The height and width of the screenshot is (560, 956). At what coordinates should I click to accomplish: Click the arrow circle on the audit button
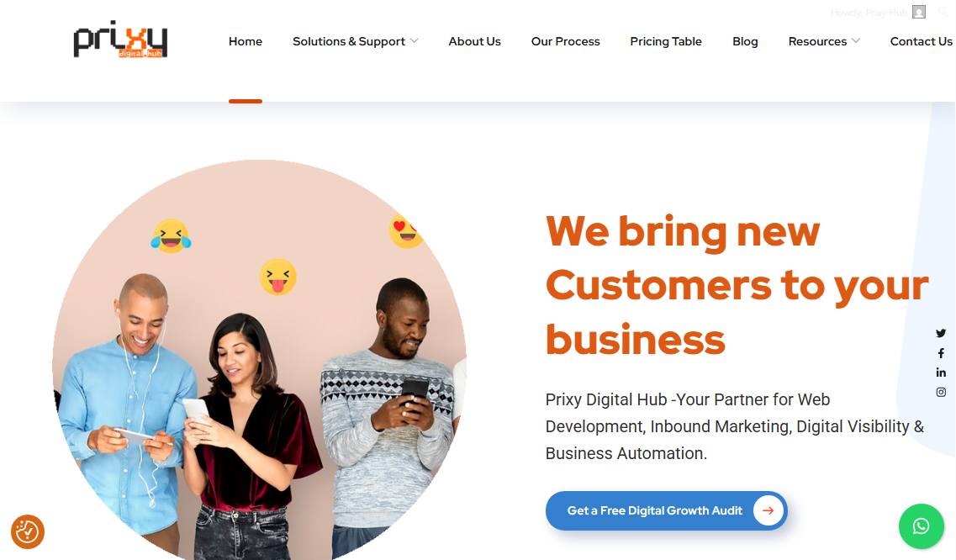point(768,510)
